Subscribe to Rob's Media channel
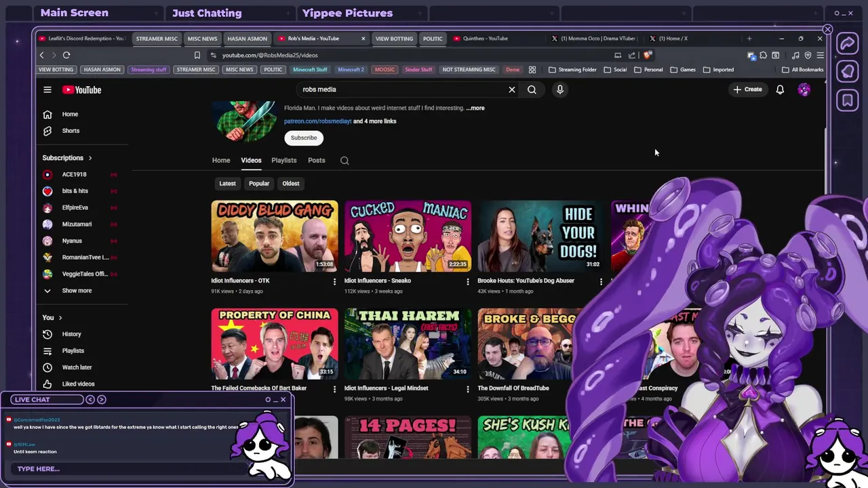 [304, 138]
